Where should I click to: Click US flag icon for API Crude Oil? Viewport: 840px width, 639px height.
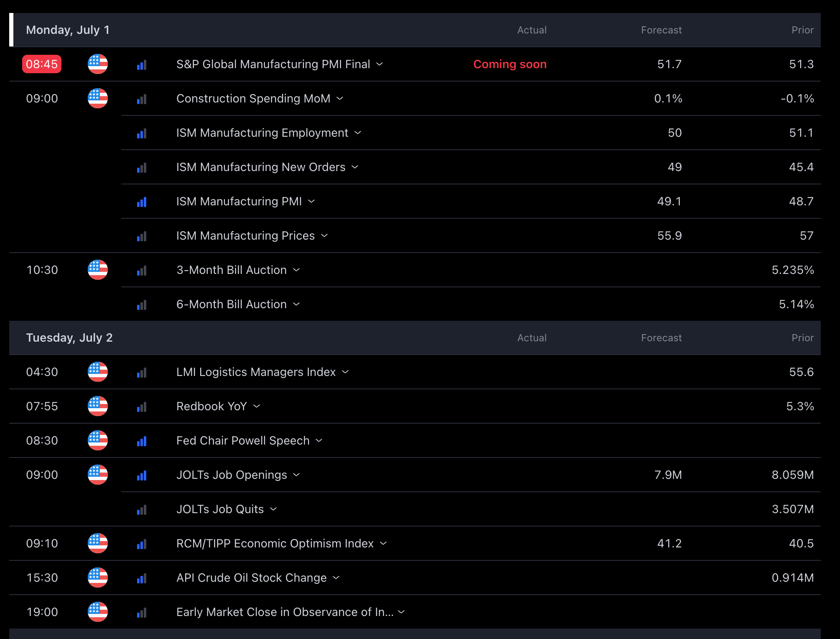pyautogui.click(x=98, y=578)
